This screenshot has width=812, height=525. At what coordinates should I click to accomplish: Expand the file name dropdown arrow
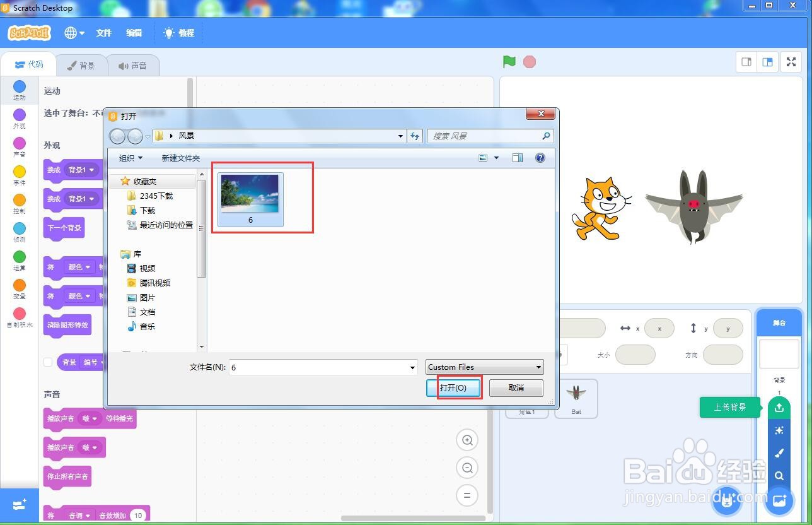tap(412, 367)
